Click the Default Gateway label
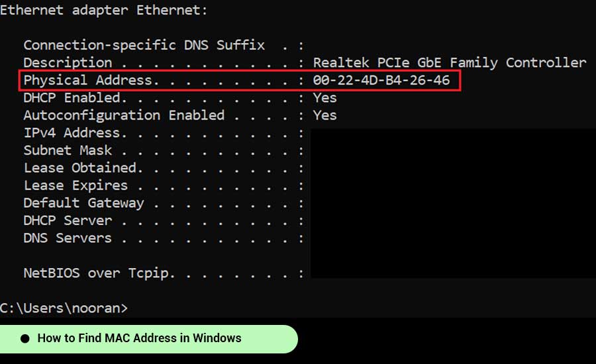Image resolution: width=596 pixels, height=364 pixels. (x=84, y=203)
